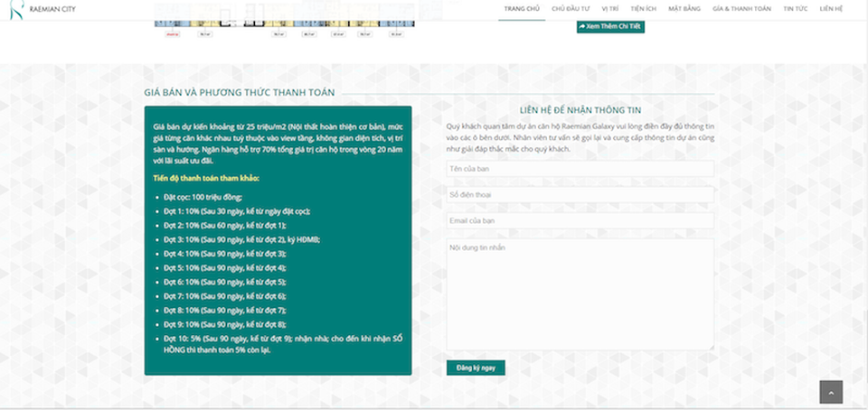Click the Liên Hệ Để Nhận Thông Tin heading

point(580,109)
